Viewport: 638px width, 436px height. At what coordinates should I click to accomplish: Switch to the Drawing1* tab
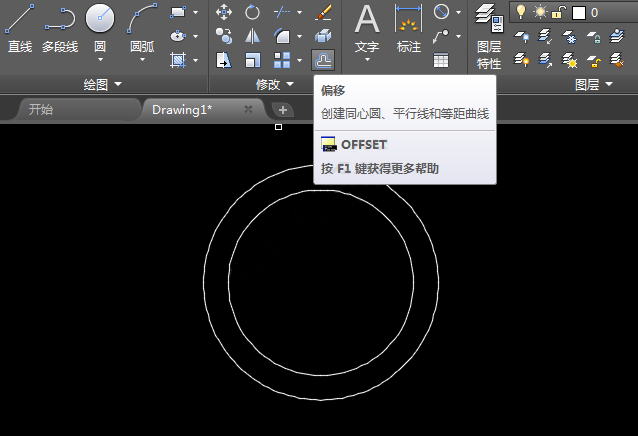coord(182,110)
